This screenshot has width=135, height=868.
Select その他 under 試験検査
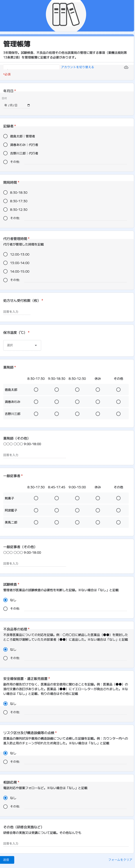[x=5, y=609]
